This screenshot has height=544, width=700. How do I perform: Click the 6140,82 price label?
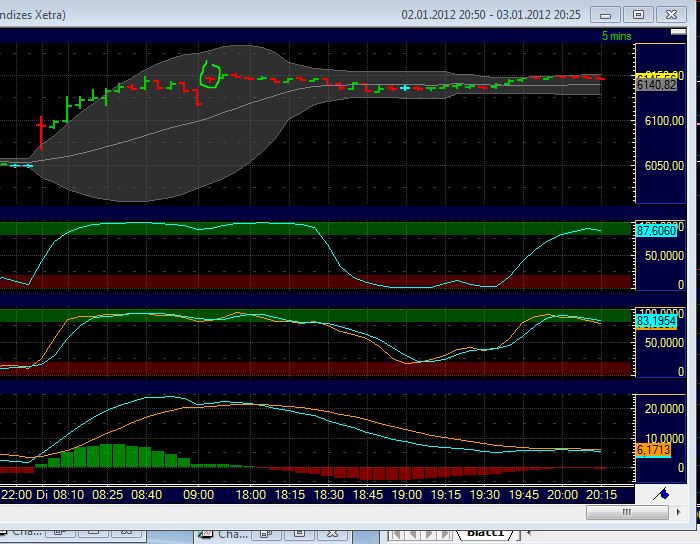[x=656, y=85]
